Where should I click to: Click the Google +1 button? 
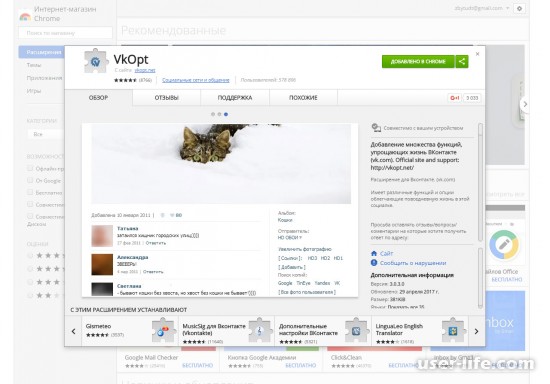(455, 98)
